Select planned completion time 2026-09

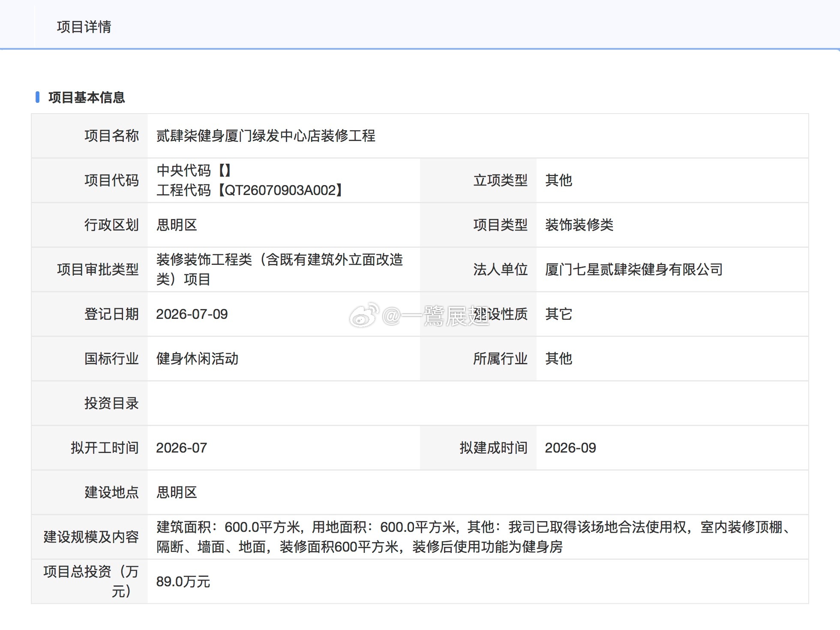point(570,448)
